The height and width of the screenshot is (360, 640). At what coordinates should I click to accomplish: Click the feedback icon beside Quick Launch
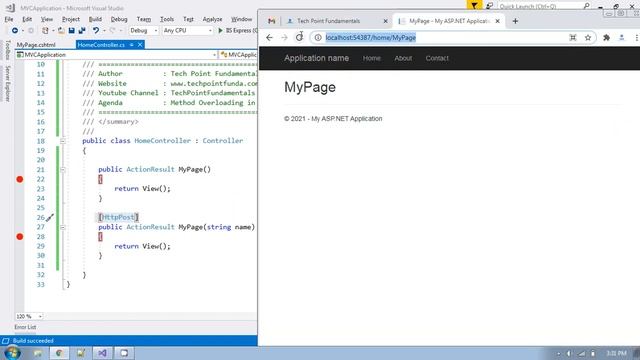(489, 6)
